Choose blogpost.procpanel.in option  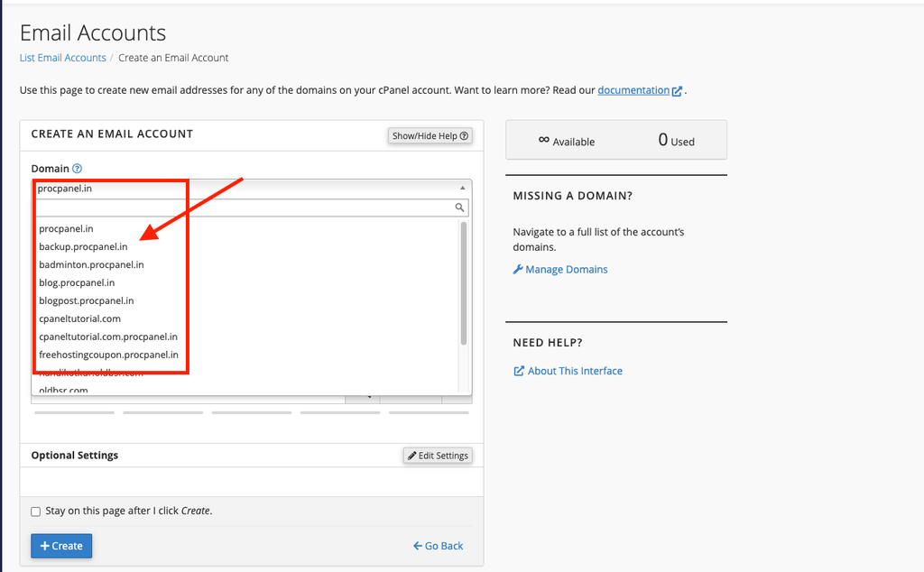point(86,300)
